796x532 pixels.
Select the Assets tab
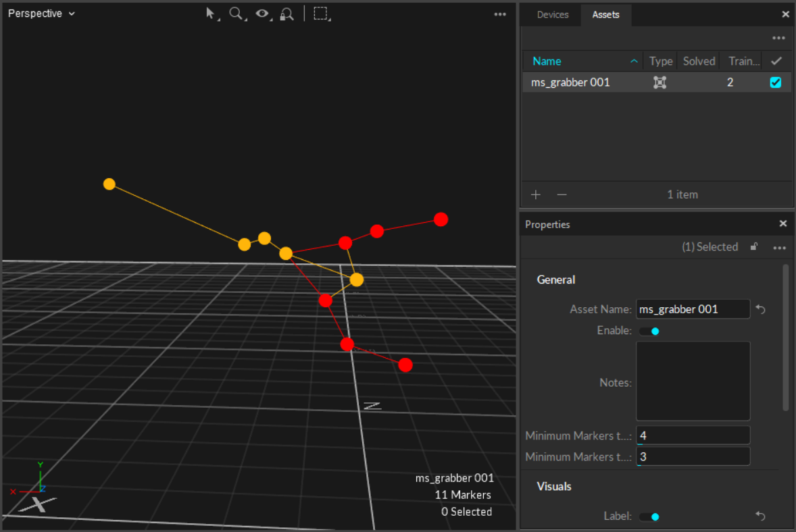605,15
